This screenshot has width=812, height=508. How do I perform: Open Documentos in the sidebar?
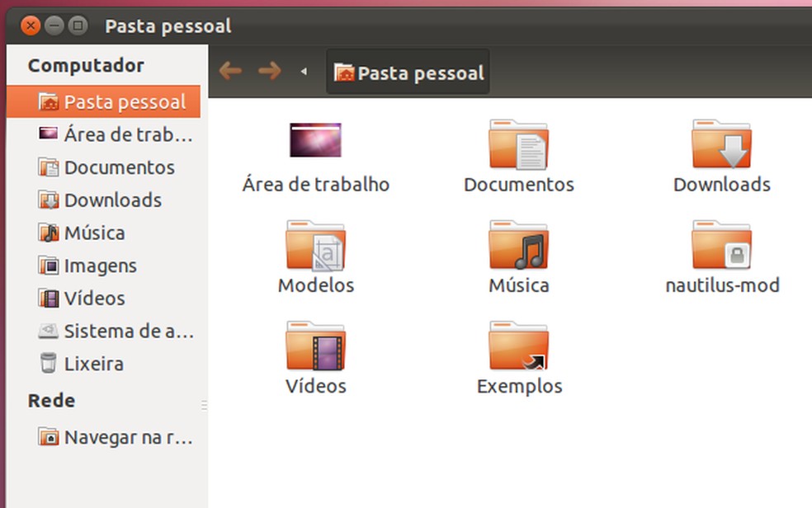(x=104, y=167)
